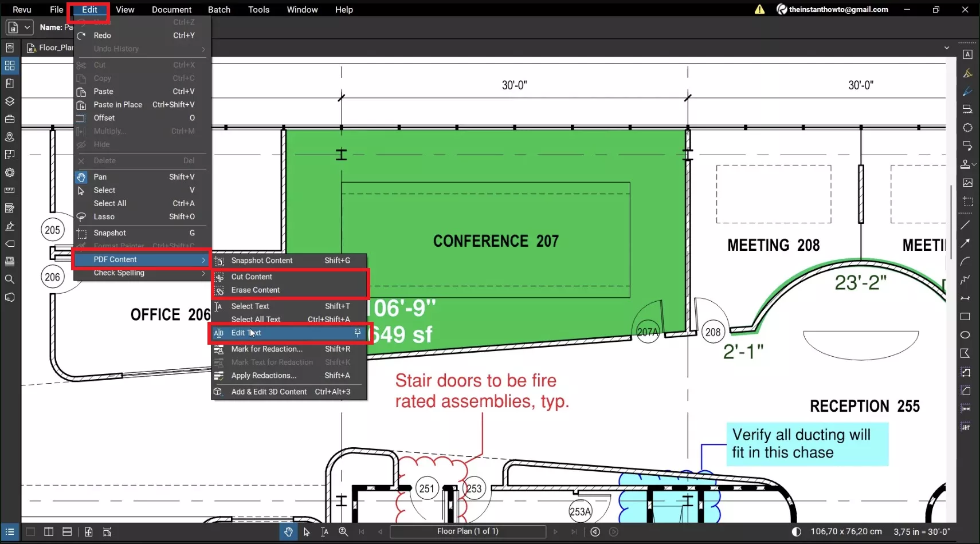The width and height of the screenshot is (980, 544).
Task: Select the Stamp tool
Action: 966,164
